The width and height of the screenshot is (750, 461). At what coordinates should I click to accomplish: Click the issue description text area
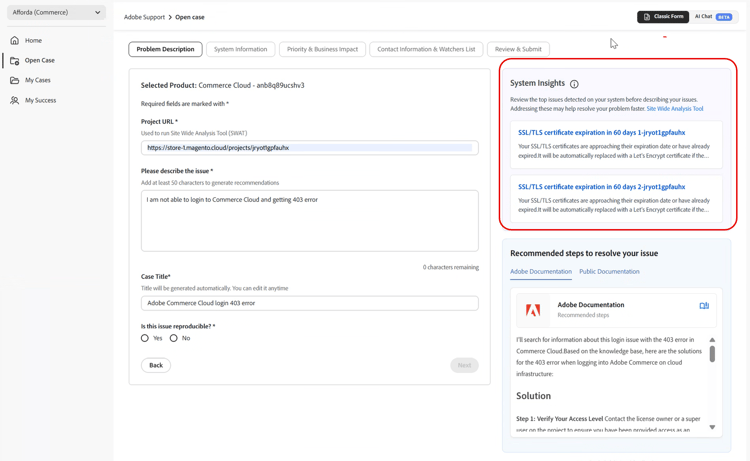[x=309, y=221]
